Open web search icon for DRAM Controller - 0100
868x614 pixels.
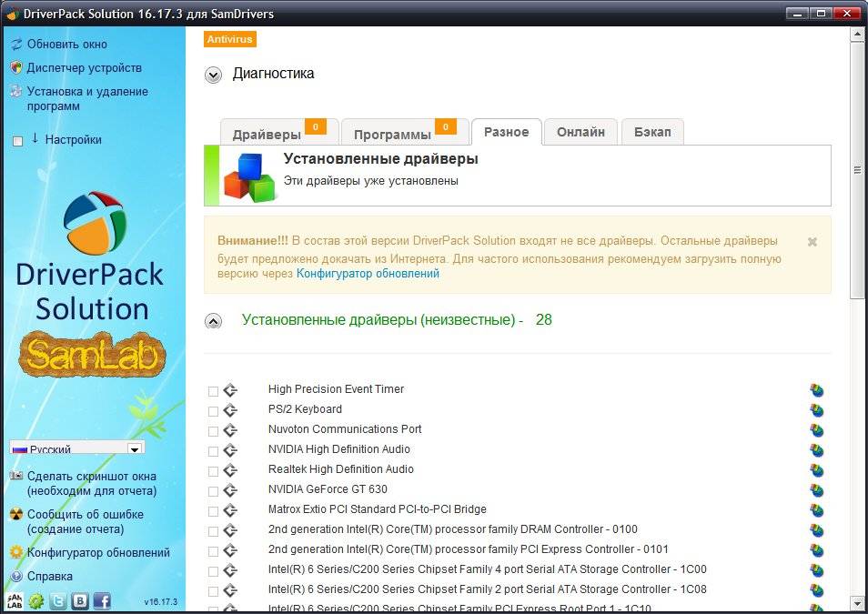[x=816, y=529]
